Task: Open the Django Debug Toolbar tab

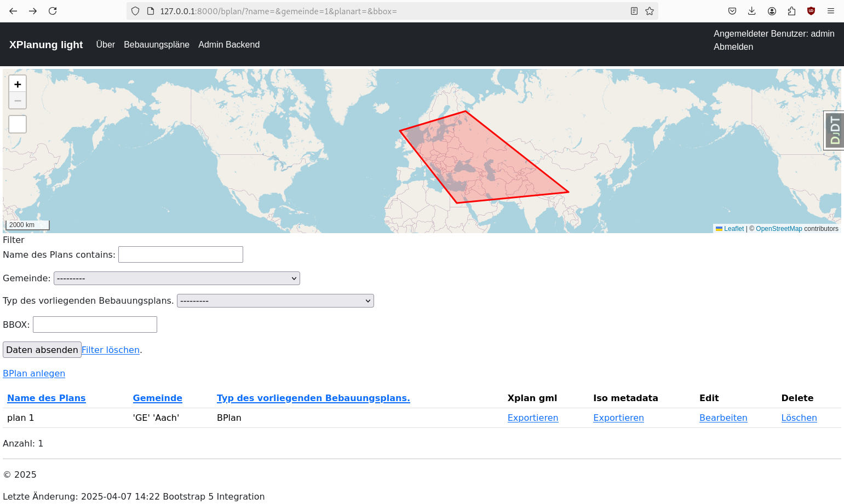Action: [834, 131]
